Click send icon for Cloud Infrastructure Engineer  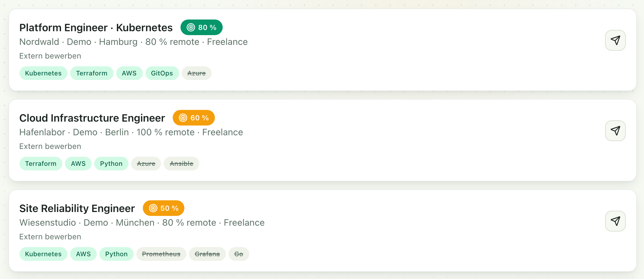pyautogui.click(x=615, y=131)
